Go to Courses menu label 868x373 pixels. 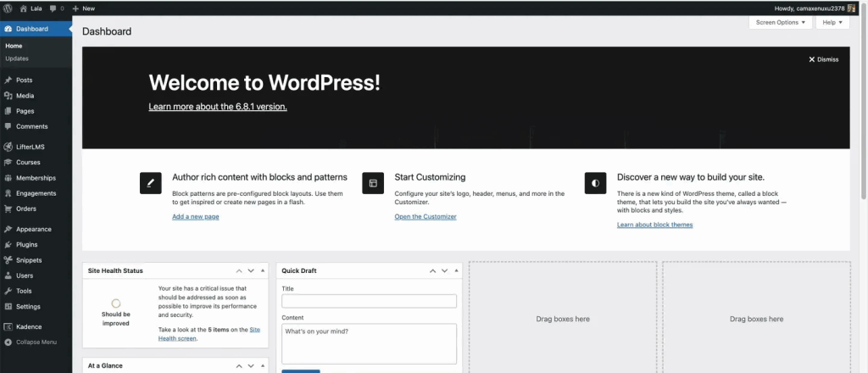coord(28,163)
